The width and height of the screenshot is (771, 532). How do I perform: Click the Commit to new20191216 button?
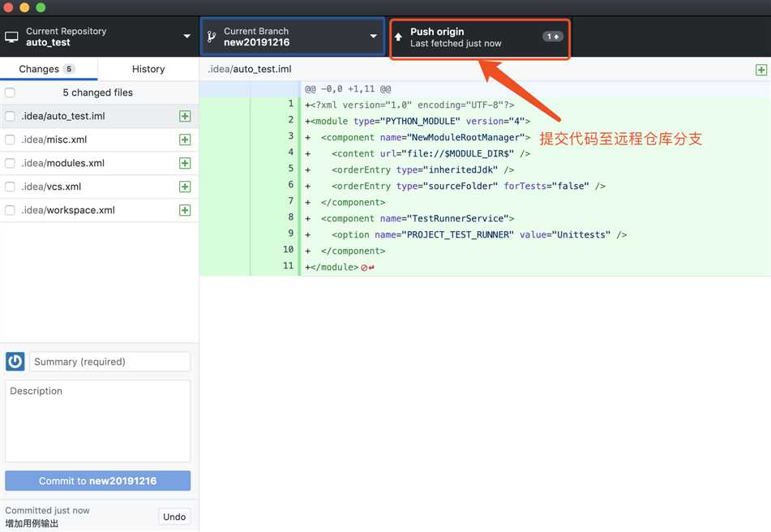coord(98,481)
